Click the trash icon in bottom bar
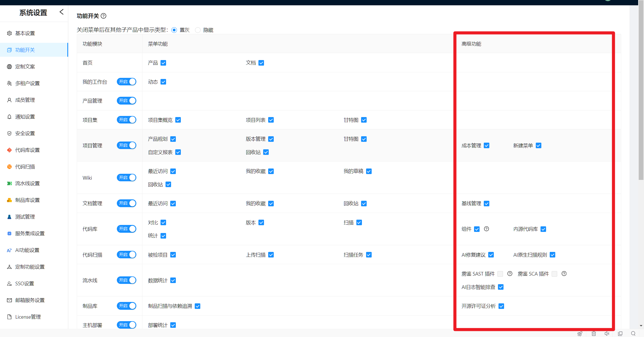Viewport: 644px width, 337px height. [x=594, y=333]
